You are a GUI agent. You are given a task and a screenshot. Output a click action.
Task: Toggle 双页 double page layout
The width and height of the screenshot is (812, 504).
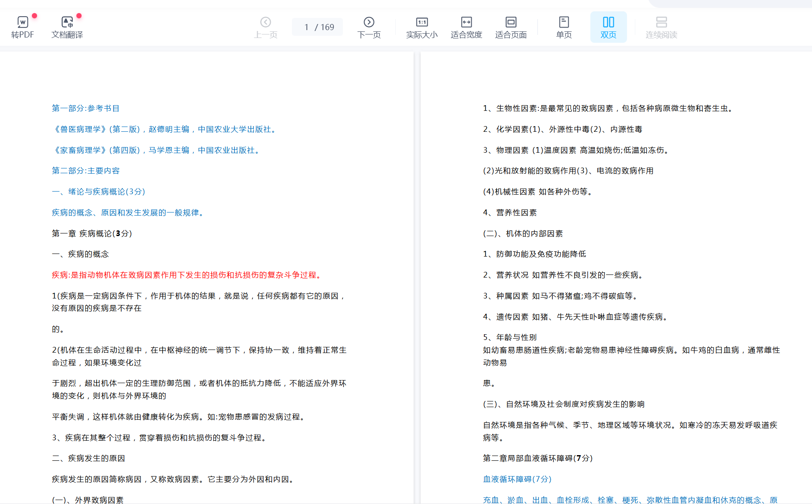(608, 27)
